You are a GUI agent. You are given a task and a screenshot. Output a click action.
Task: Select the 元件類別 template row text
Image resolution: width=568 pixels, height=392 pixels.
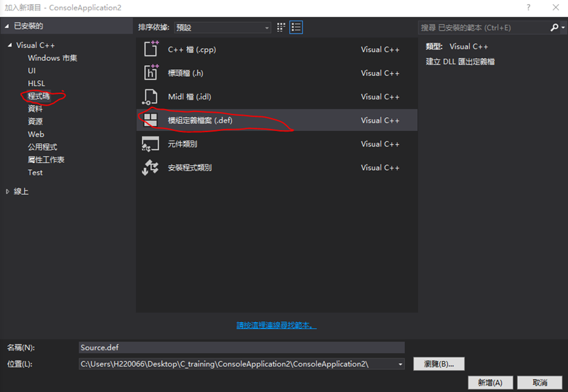coord(182,144)
